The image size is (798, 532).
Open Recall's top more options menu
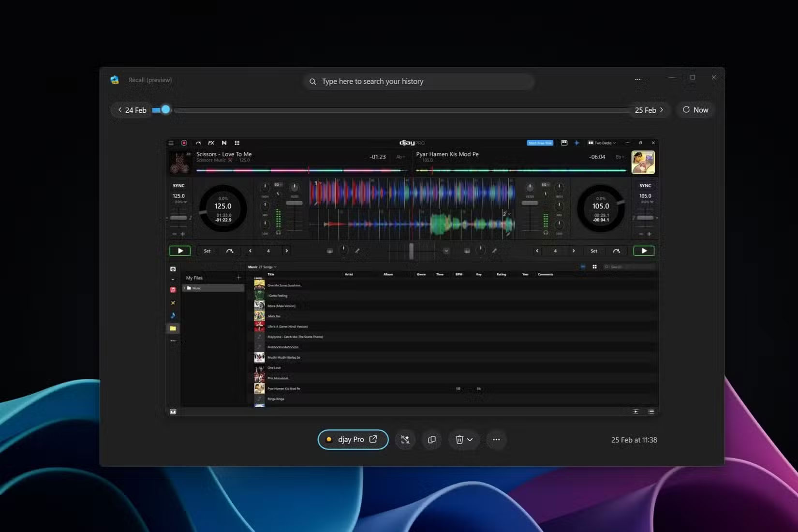point(637,79)
